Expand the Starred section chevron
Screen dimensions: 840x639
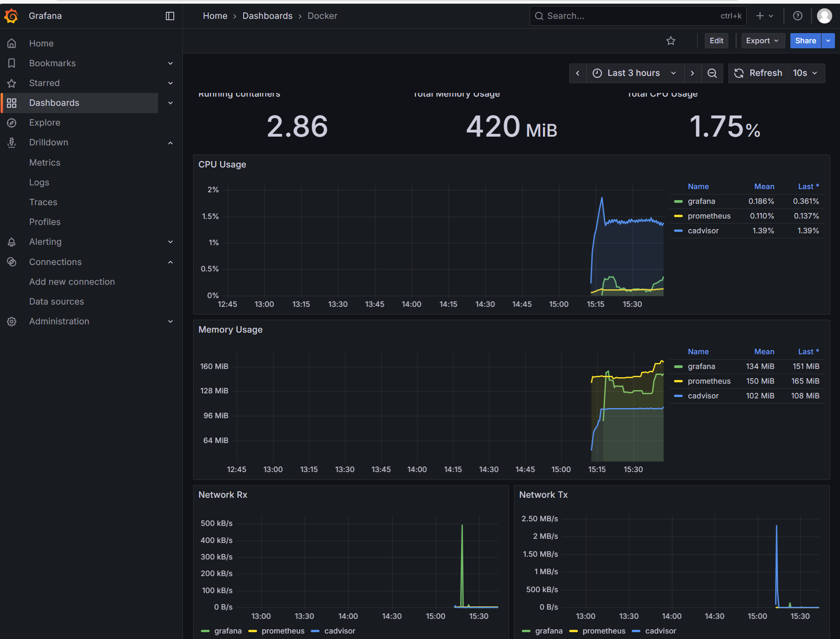click(171, 83)
